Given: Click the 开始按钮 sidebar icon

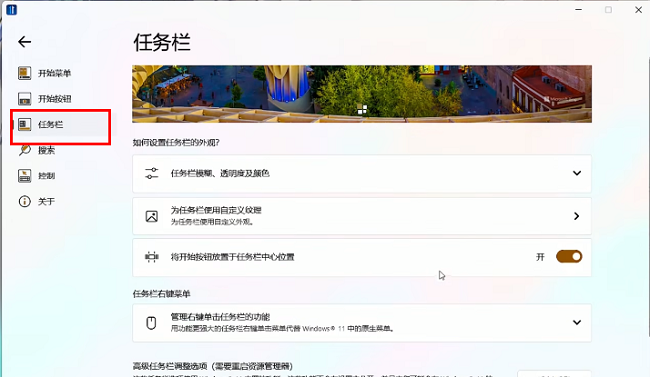Looking at the screenshot, I should [24, 99].
